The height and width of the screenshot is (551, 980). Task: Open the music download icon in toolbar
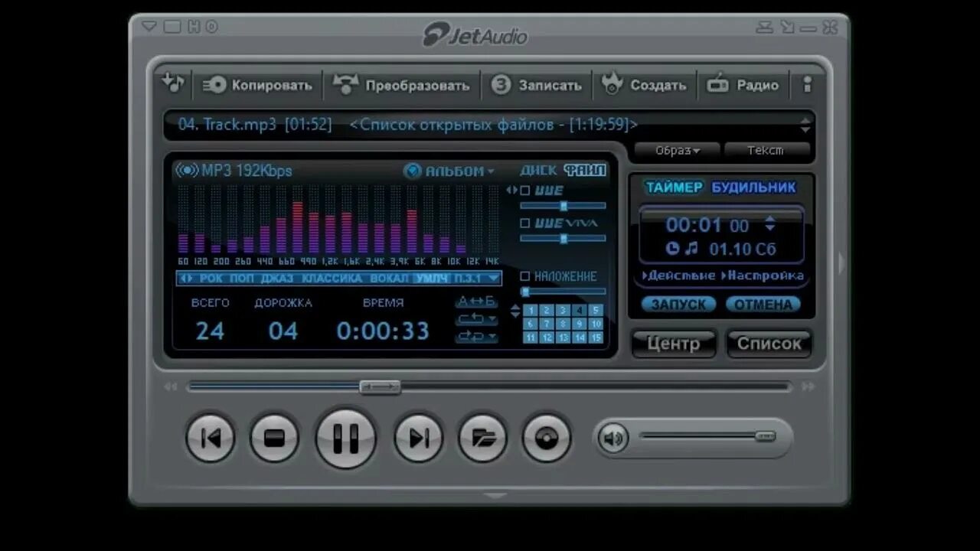pyautogui.click(x=174, y=83)
